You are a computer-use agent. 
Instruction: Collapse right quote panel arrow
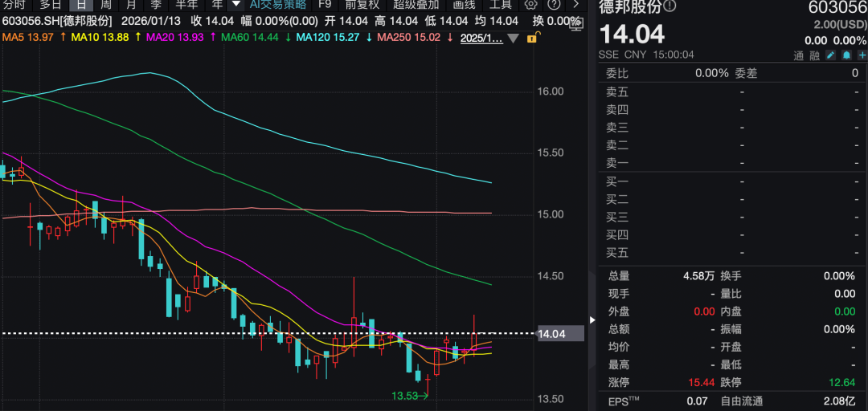(593, 319)
